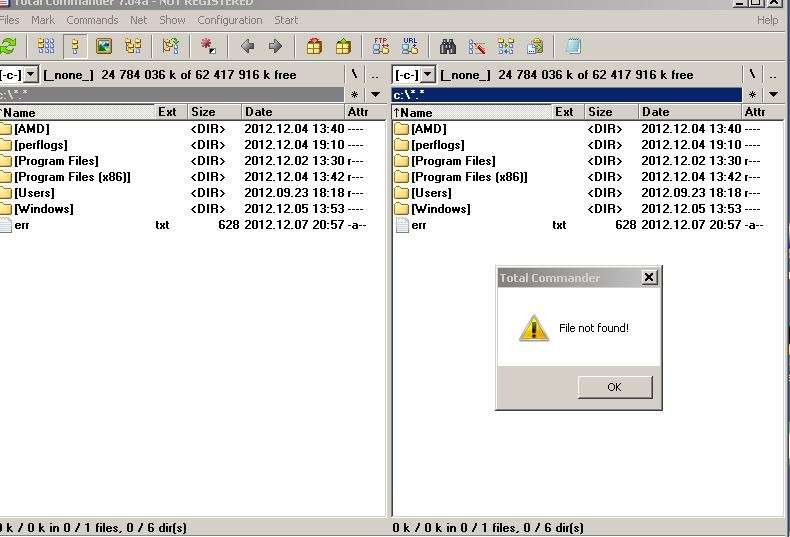This screenshot has width=790, height=537.
Task: Click the pack files toolbar icon
Action: point(314,47)
